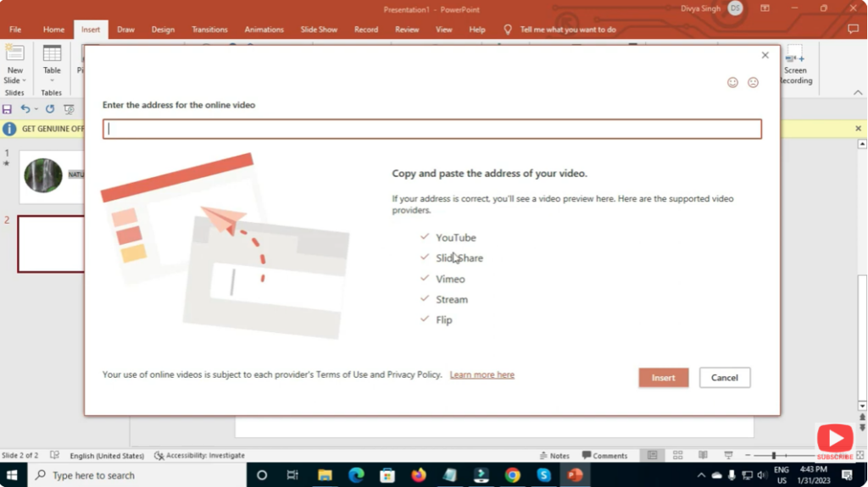Click the Cancel button in dialog
868x487 pixels.
[x=724, y=378]
